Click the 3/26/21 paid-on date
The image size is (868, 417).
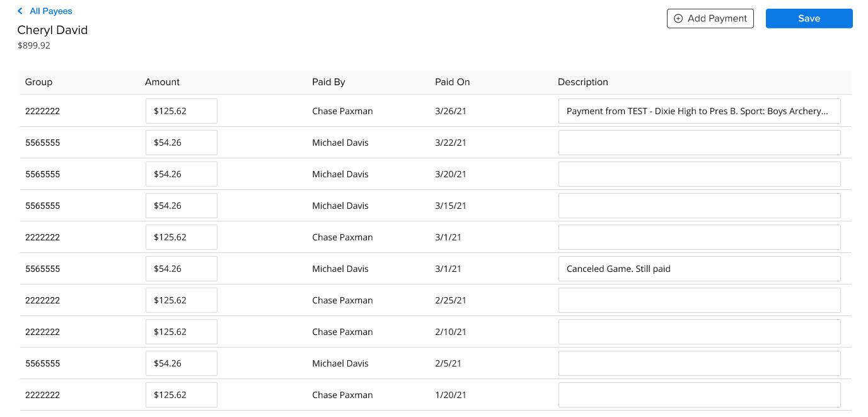[451, 111]
